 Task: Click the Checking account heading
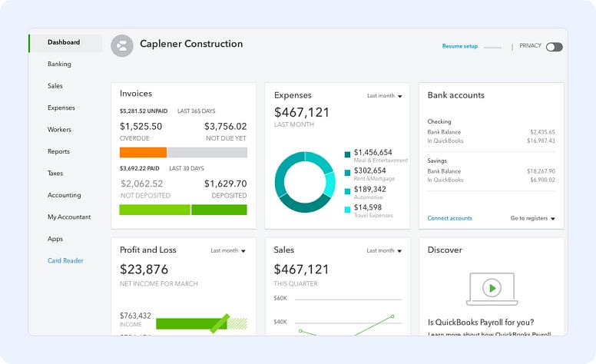pyautogui.click(x=439, y=121)
